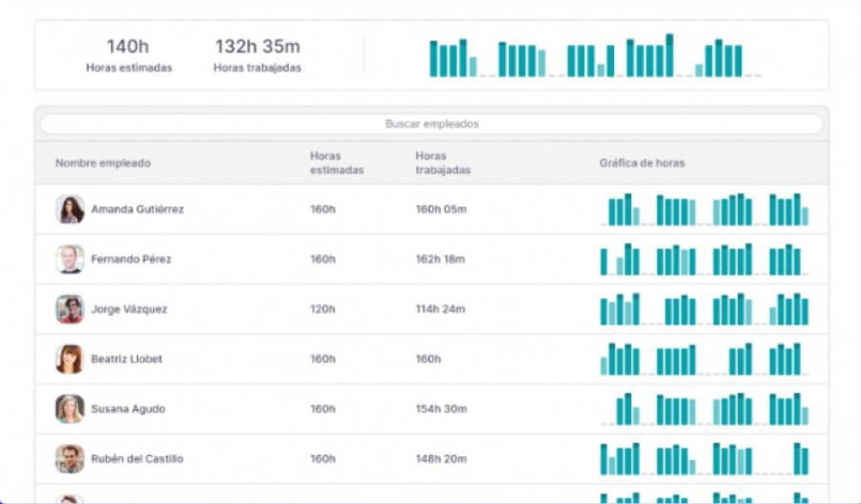The height and width of the screenshot is (504, 861).
Task: Click 162h 18m worked hours for Fernando
Action: coord(440,259)
